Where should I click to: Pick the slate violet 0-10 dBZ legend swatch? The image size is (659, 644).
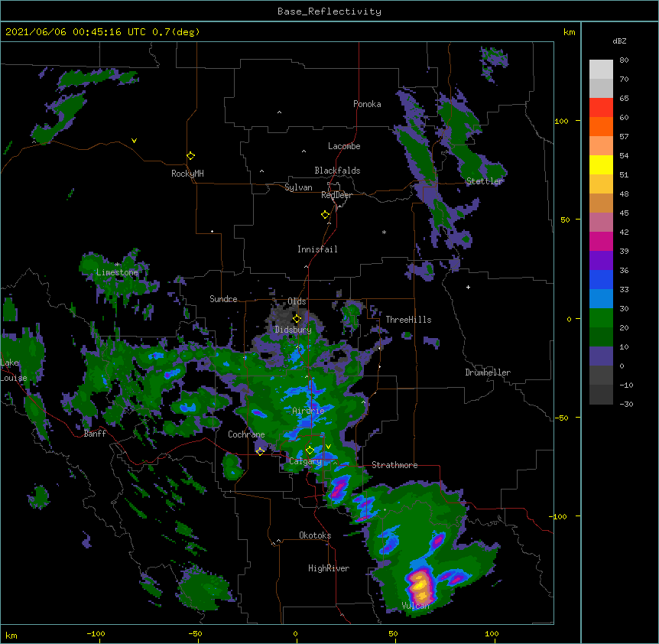pos(601,356)
